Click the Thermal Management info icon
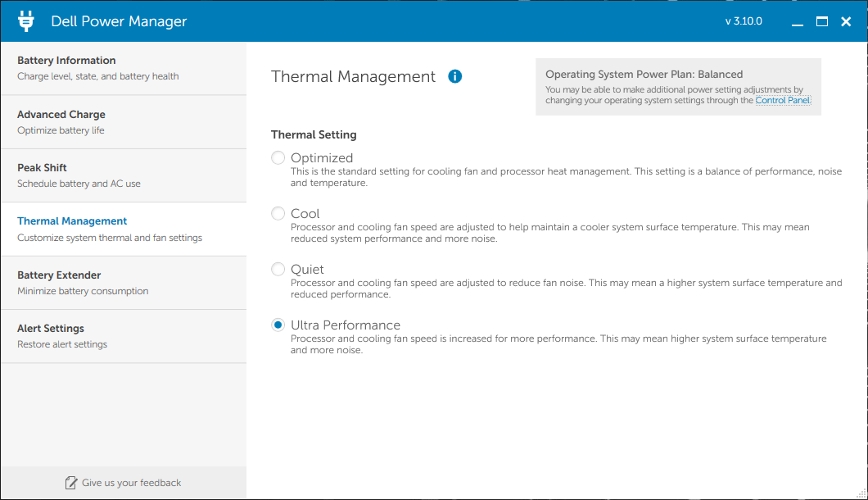Image resolution: width=868 pixels, height=500 pixels. [x=455, y=76]
